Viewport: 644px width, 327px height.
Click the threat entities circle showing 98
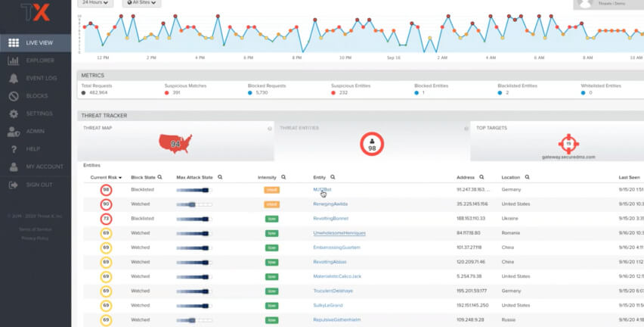[x=372, y=144]
